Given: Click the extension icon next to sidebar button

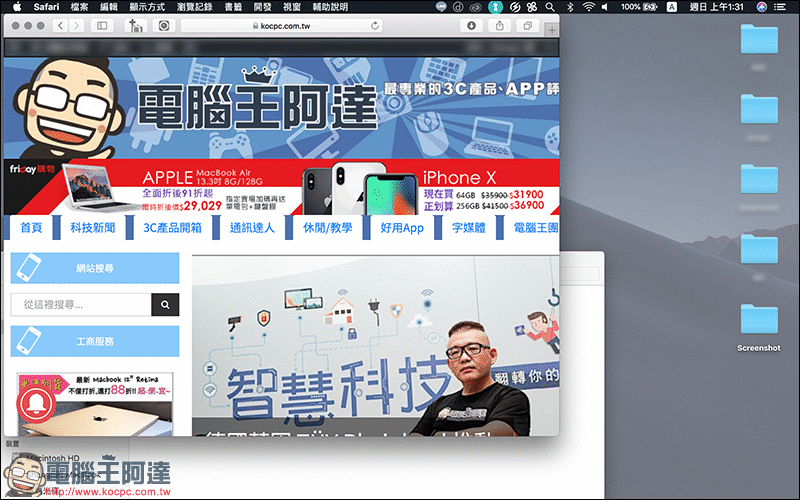Looking at the screenshot, I should [x=136, y=26].
